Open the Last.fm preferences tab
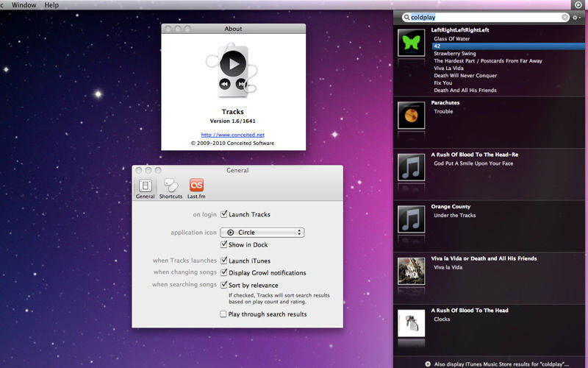Viewport: 588px width, 368px height. pyautogui.click(x=196, y=189)
